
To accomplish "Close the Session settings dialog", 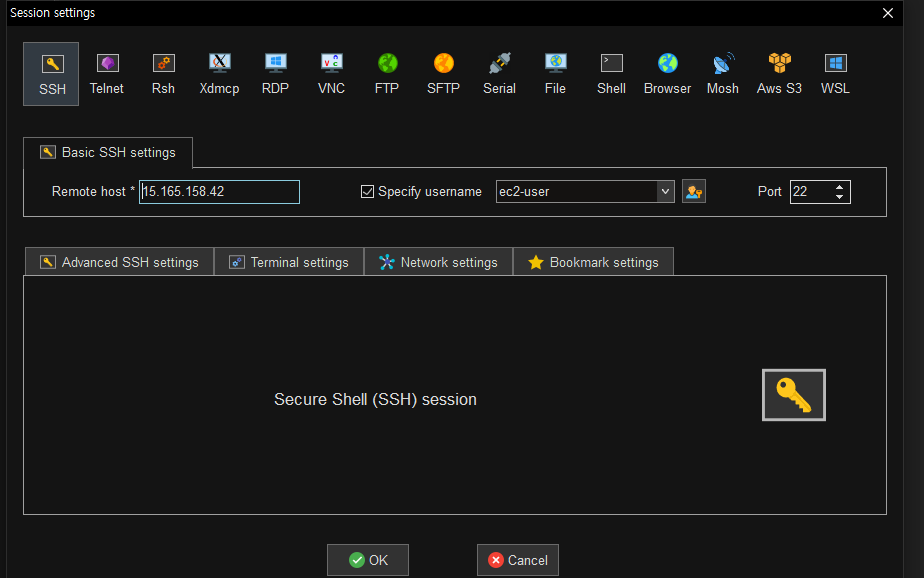I will coord(887,13).
